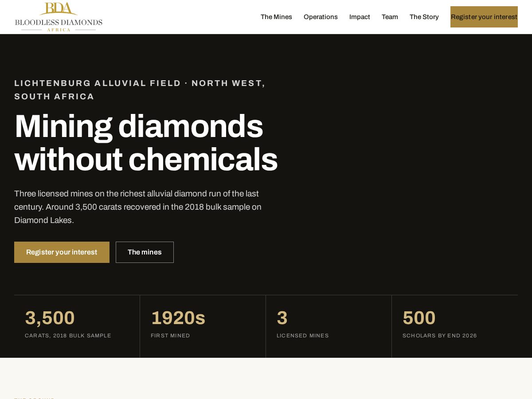Click hero Register your interest button
Viewport: 532px width, 399px height.
[x=62, y=252]
